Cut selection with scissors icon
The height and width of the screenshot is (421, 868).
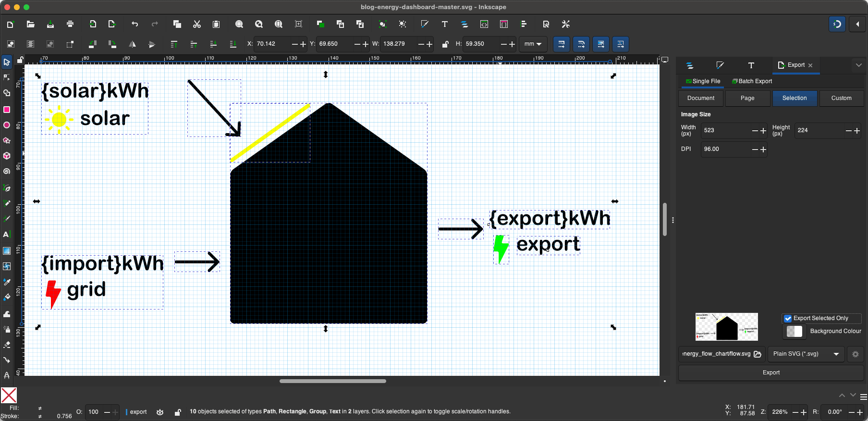coord(196,24)
